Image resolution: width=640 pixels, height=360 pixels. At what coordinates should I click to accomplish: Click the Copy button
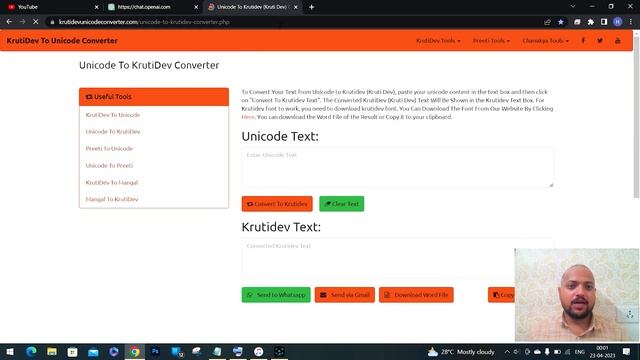pyautogui.click(x=502, y=295)
